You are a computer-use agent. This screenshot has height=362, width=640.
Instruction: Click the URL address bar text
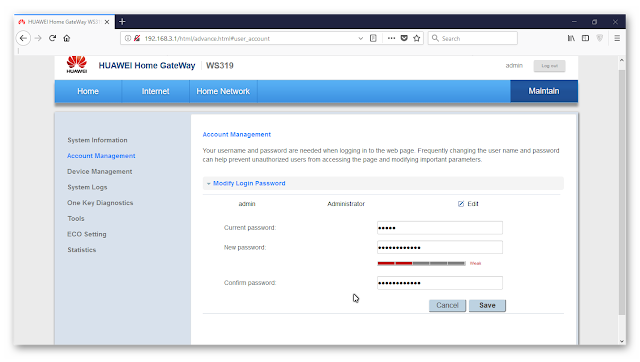[x=207, y=38]
